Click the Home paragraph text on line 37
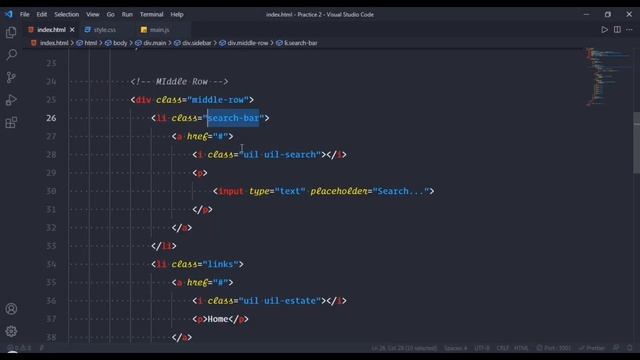The image size is (640, 360). (x=218, y=319)
